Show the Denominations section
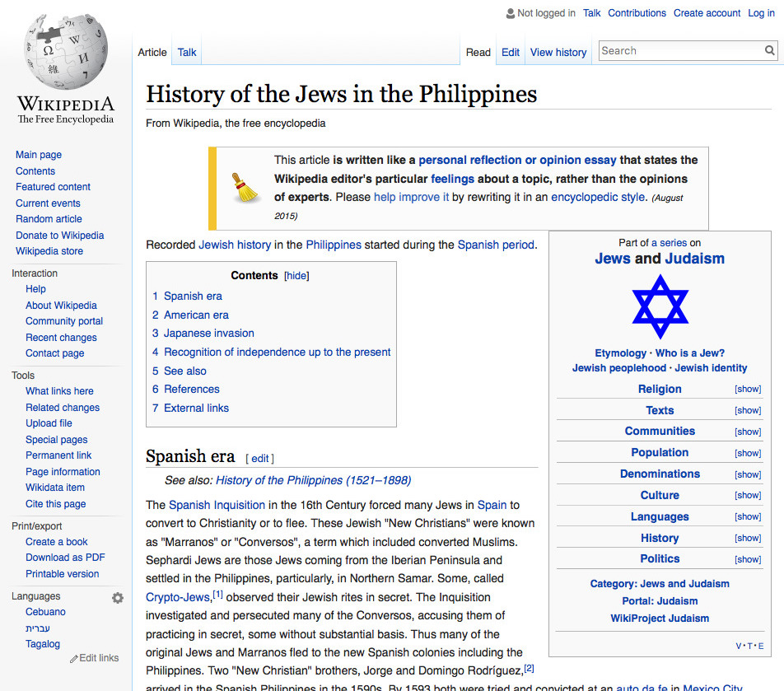784x691 pixels. (x=748, y=474)
